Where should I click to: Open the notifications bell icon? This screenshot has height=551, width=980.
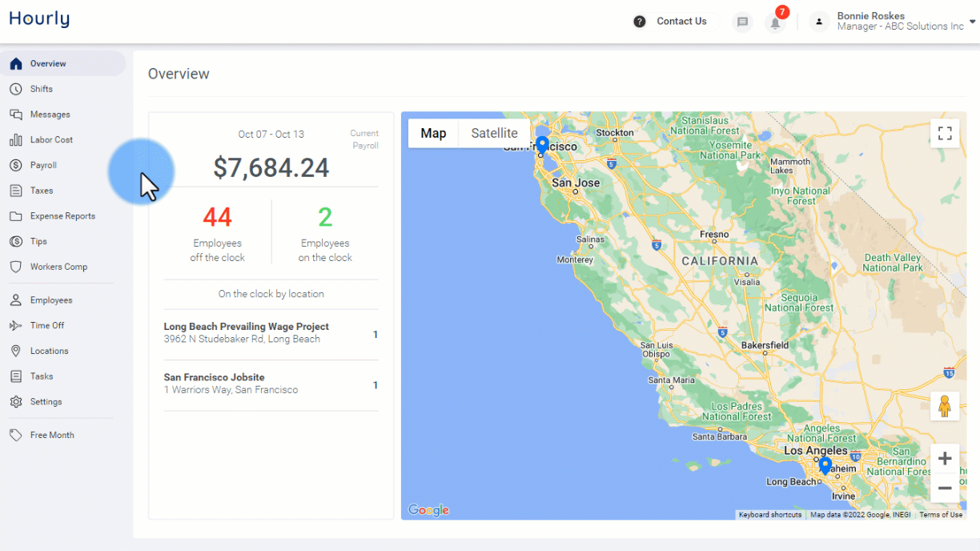(x=775, y=22)
